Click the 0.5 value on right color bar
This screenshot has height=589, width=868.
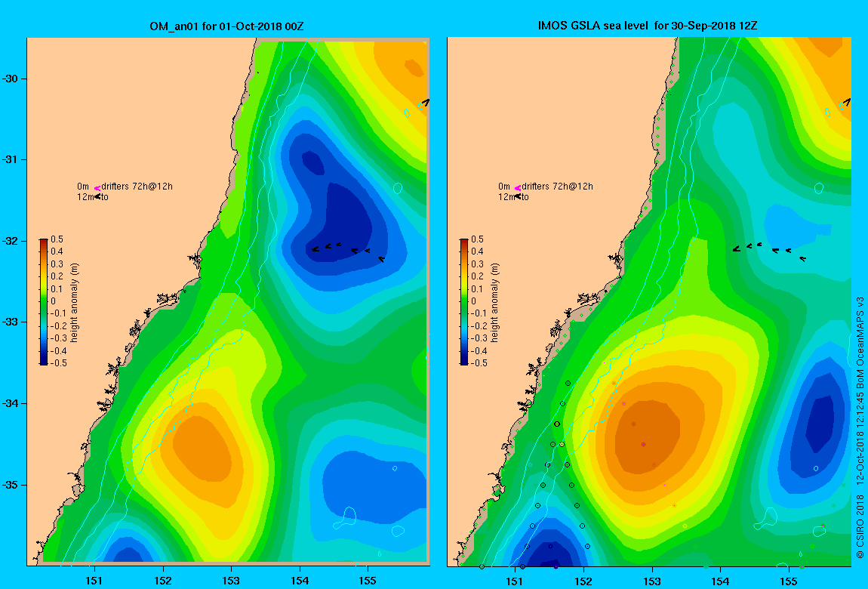(x=477, y=239)
